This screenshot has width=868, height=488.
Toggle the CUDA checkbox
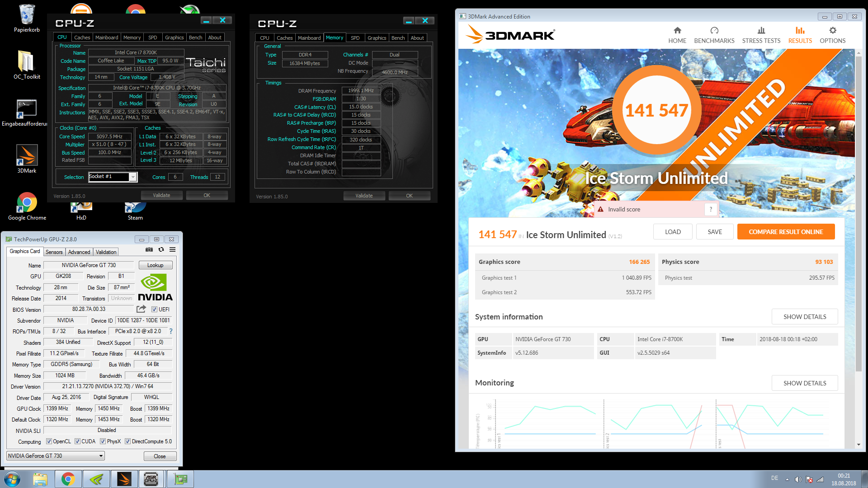coord(77,441)
